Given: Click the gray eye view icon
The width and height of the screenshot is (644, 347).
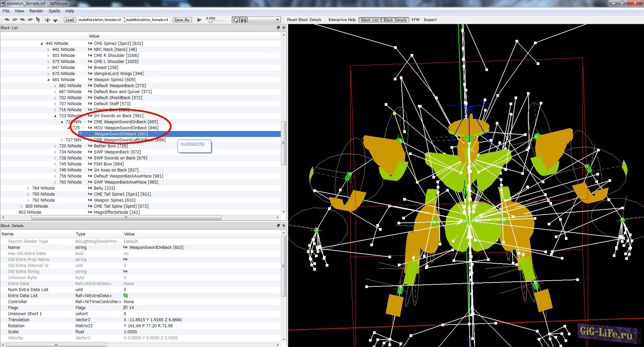Looking at the screenshot, I should click(x=30, y=20).
